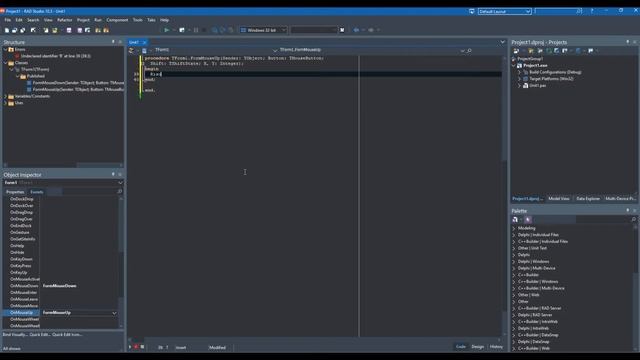Open the Windows 32-bit platform dropdown
The image size is (640, 360).
pyautogui.click(x=283, y=30)
